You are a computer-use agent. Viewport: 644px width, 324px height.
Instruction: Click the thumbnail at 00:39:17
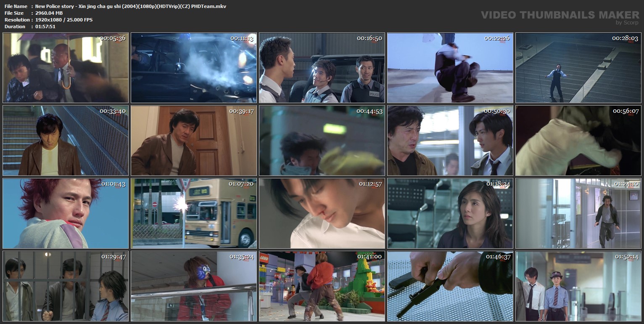[x=194, y=141]
